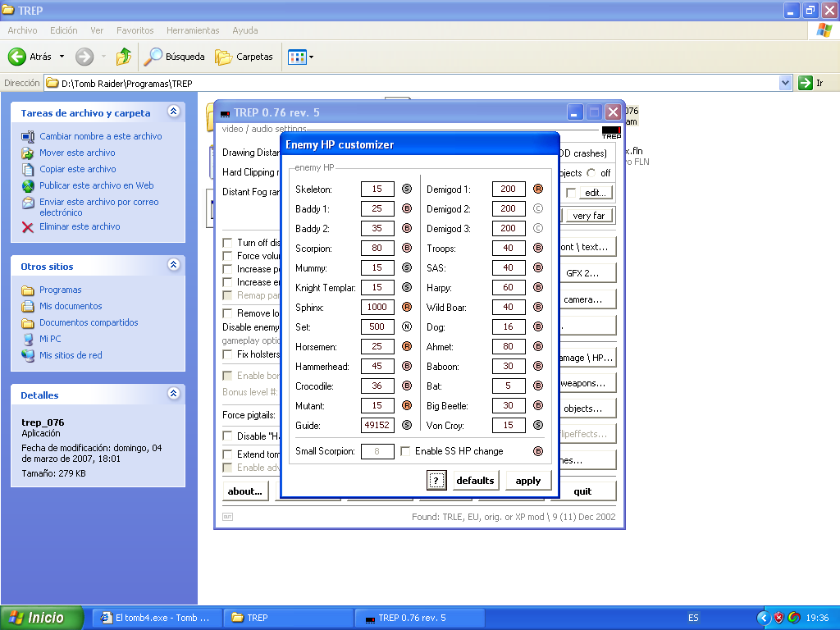Viewport: 840px width, 630px height.
Task: Click the Harpy type circle icon
Action: [538, 288]
